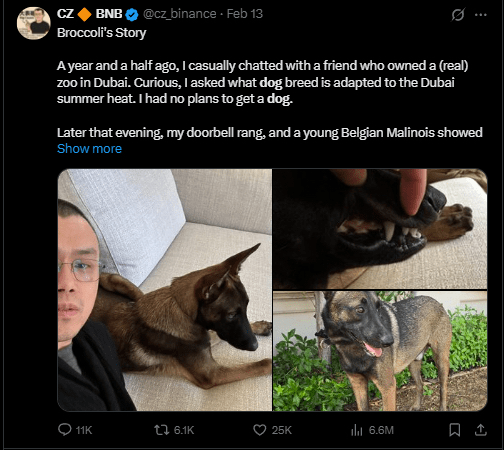
Task: Click the CZ BNB display name
Action: (90, 14)
